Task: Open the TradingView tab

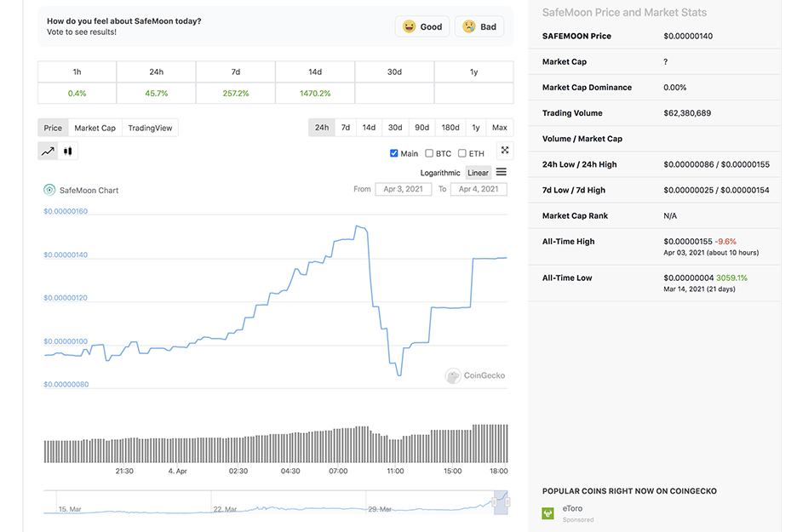Action: (x=150, y=128)
